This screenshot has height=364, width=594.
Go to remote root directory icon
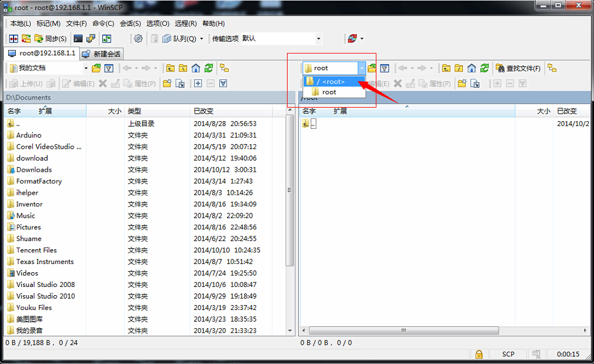(459, 68)
